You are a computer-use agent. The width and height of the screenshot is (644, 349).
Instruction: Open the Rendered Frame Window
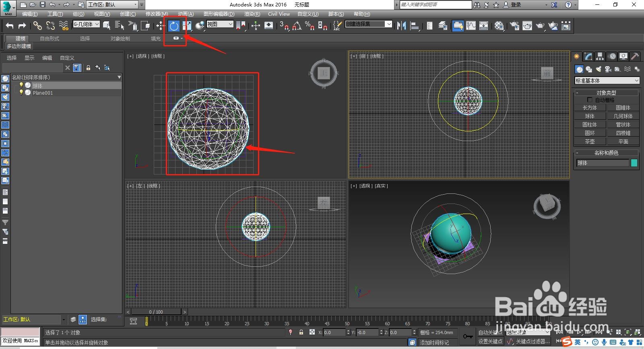527,26
